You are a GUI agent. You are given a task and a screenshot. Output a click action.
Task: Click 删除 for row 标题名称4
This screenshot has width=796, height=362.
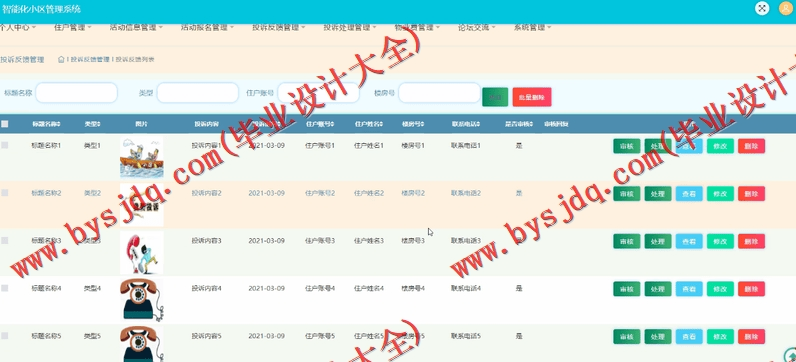pos(751,289)
